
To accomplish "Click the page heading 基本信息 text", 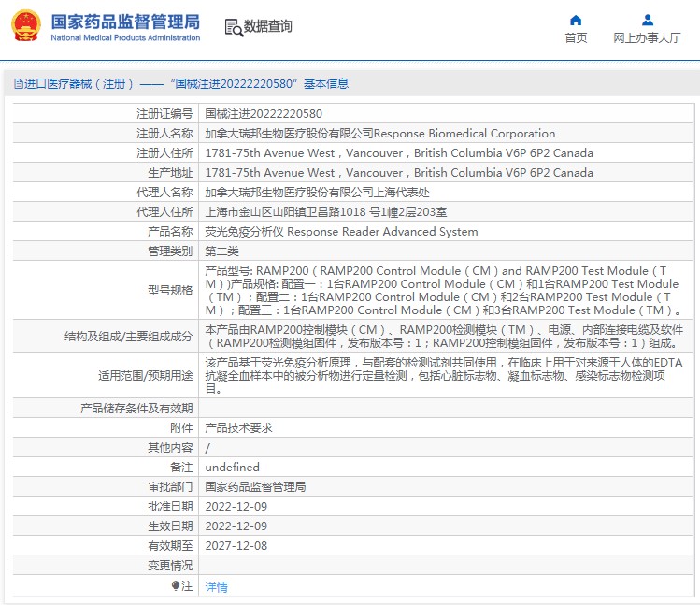I will coord(326,83).
